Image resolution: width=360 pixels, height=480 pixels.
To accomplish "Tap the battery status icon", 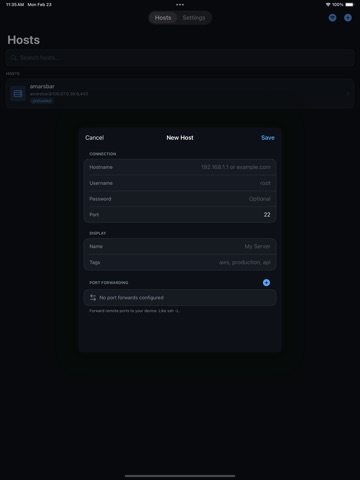I will pos(349,5).
